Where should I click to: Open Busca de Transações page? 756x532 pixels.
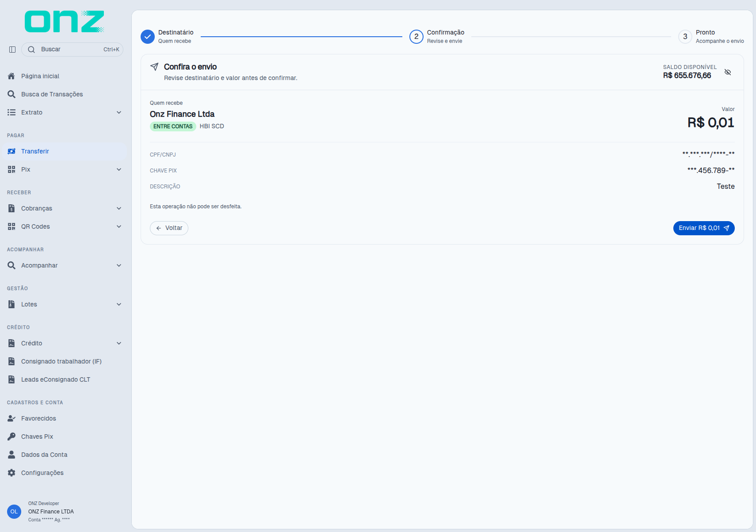pyautogui.click(x=65, y=94)
